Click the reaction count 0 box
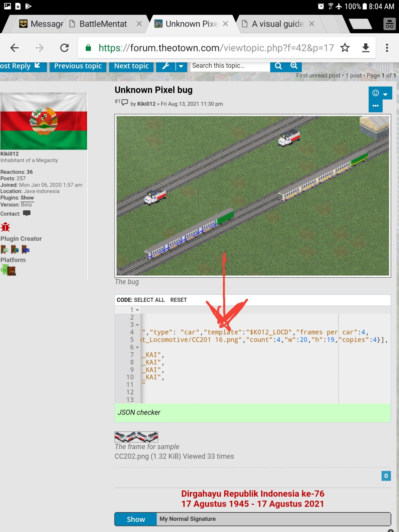The image size is (399, 532). pos(386,476)
